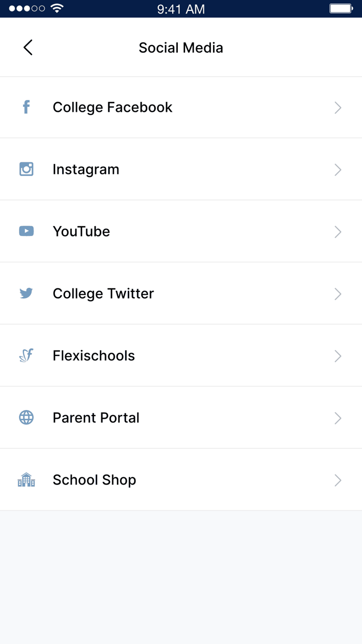Click the Instagram camera icon
The image size is (362, 644).
(26, 169)
